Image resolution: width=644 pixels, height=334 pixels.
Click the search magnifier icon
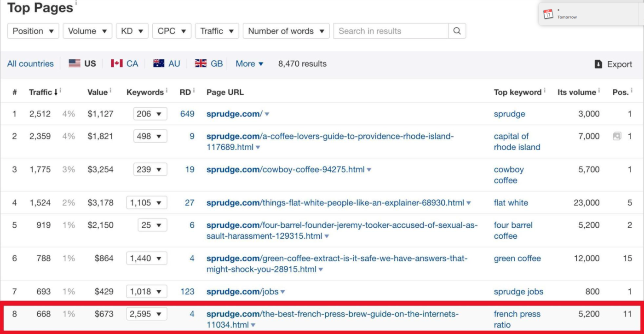pos(457,31)
